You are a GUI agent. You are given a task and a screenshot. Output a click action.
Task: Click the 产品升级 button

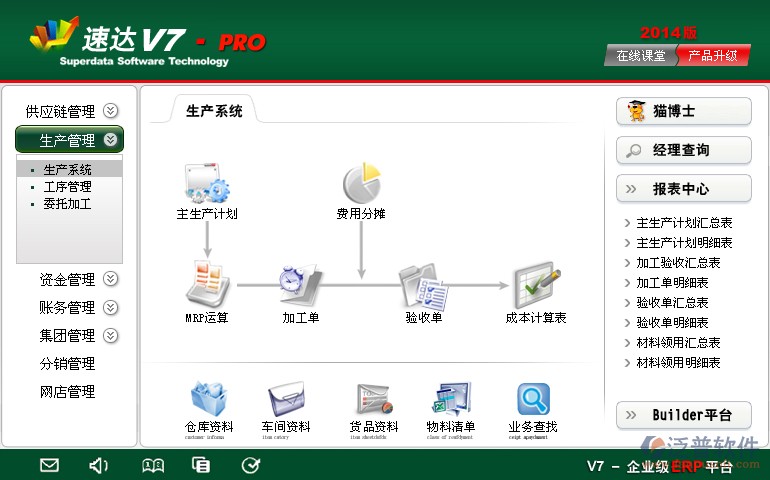pyautogui.click(x=714, y=56)
